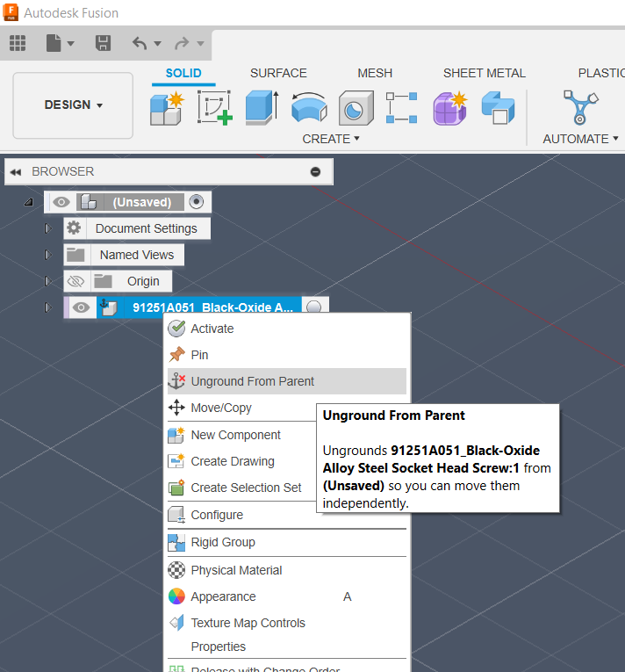
Task: Choose the Extrude tool
Action: pos(262,107)
